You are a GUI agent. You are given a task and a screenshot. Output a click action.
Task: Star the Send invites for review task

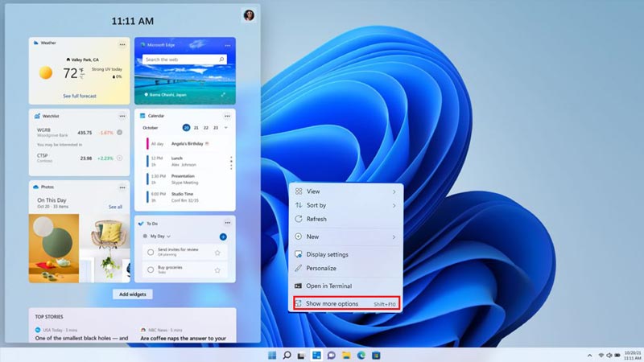click(x=217, y=253)
